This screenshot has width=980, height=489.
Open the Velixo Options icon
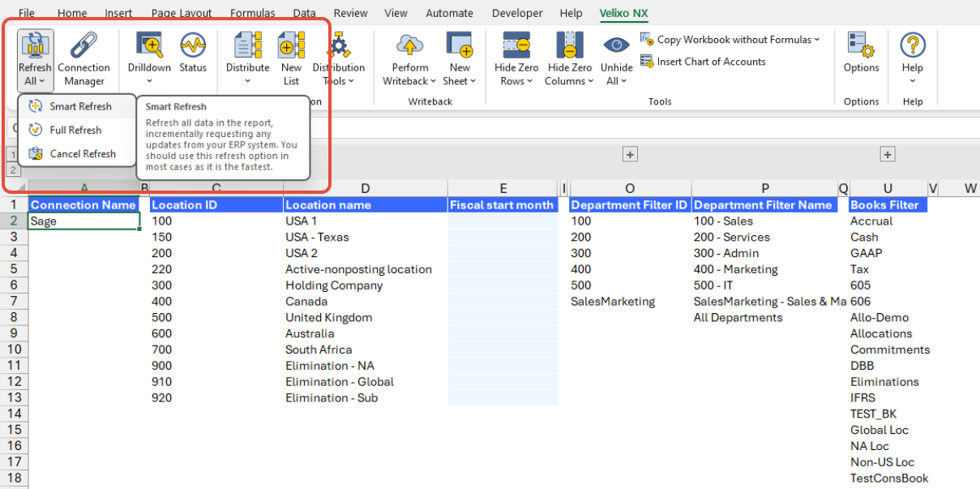[861, 45]
